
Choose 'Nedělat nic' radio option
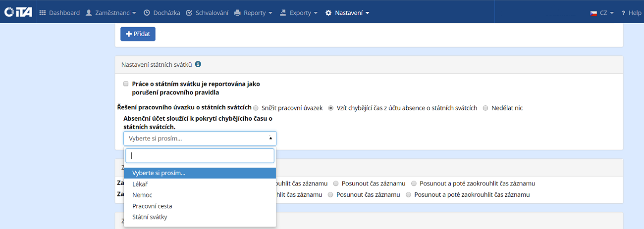[x=485, y=108]
